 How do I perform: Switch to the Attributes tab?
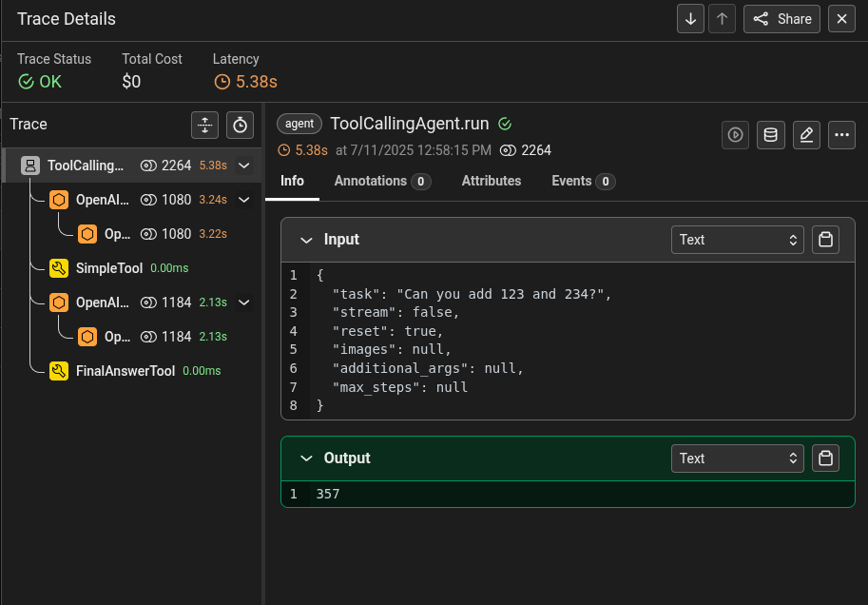[492, 181]
